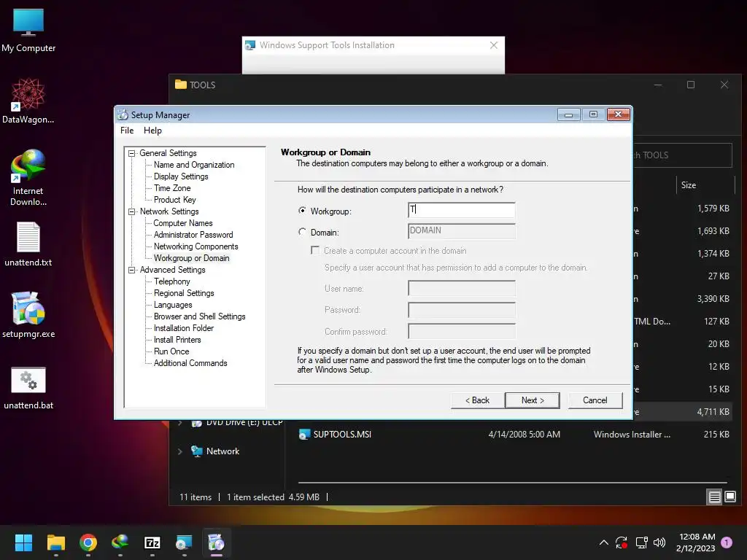Switch TOOLS window to large icons view
Image resolution: width=747 pixels, height=560 pixels.
point(730,497)
